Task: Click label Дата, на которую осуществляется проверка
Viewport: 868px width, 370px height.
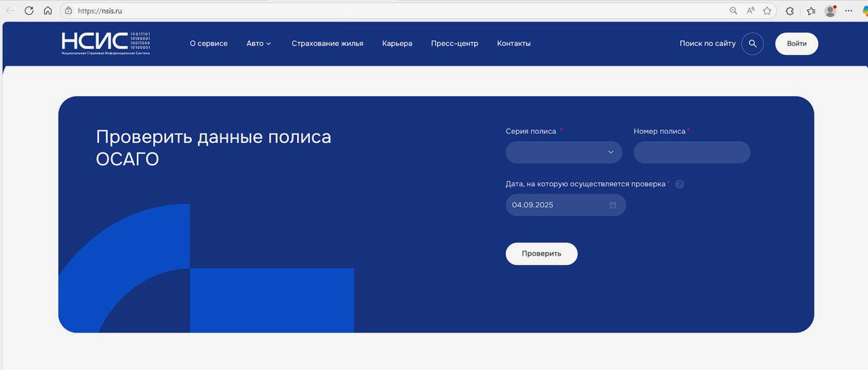Action: [x=586, y=184]
